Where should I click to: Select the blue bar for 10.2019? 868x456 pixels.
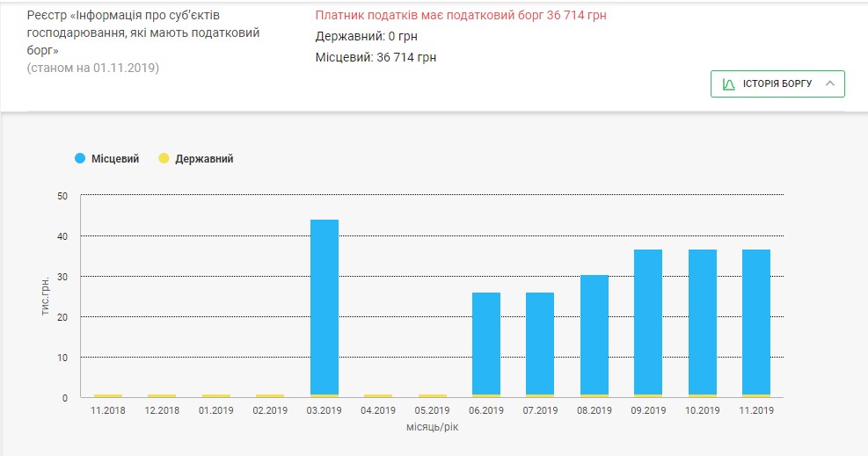(x=702, y=322)
